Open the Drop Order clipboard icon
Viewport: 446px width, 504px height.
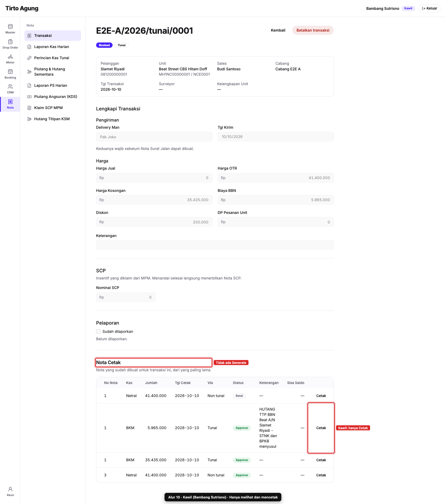click(x=10, y=42)
